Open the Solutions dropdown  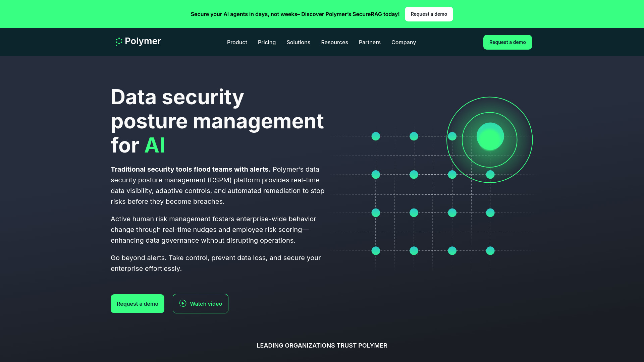298,42
